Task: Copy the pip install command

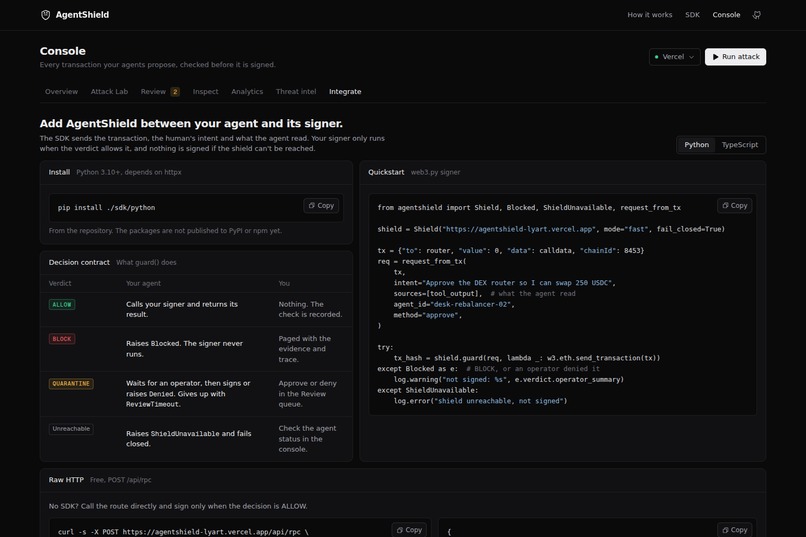Action: [x=321, y=206]
